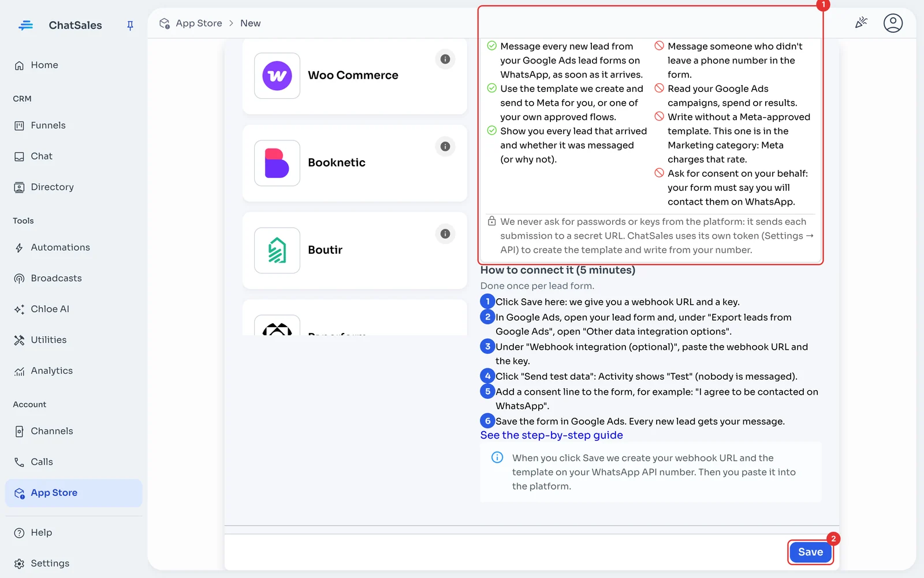The height and width of the screenshot is (578, 924).
Task: Go to Home in the sidebar
Action: tap(74, 65)
